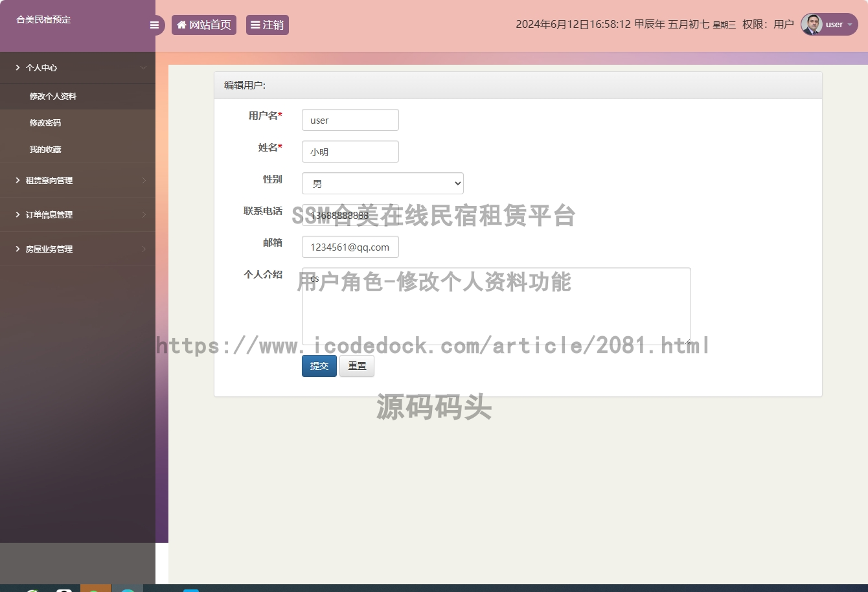Click the 性别 field label
This screenshot has height=592, width=868.
tap(273, 179)
